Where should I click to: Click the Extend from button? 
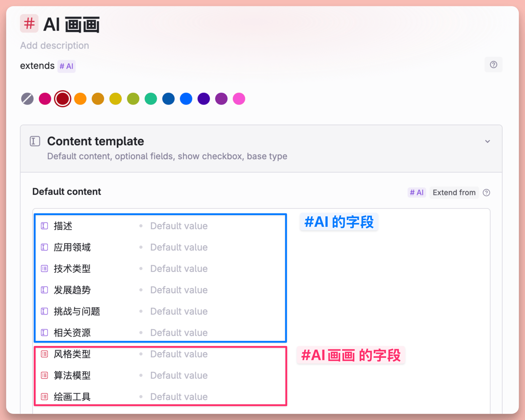coord(454,193)
